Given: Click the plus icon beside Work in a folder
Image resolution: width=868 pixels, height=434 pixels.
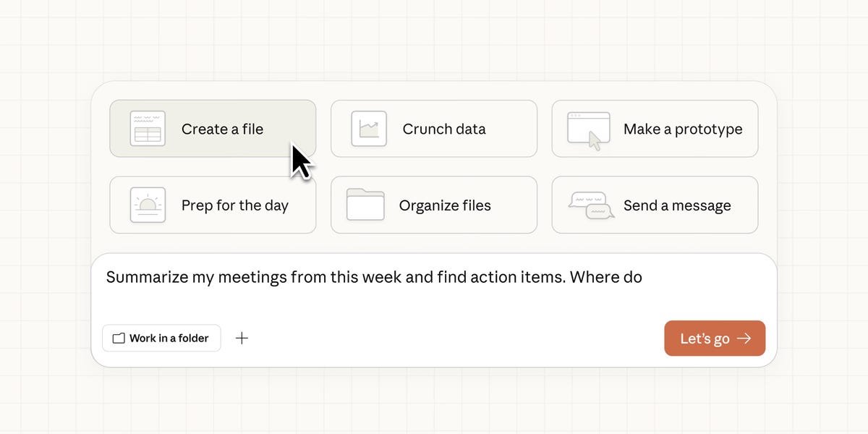Looking at the screenshot, I should coord(242,338).
